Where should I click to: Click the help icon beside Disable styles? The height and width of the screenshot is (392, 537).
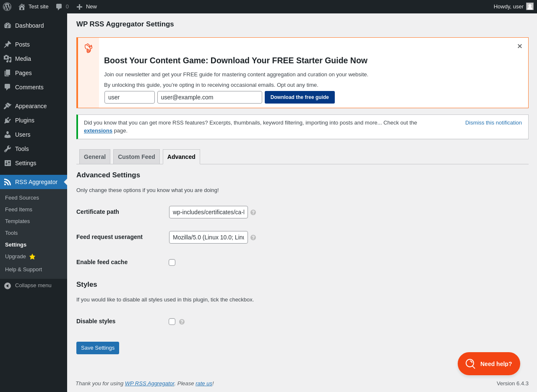point(182,322)
